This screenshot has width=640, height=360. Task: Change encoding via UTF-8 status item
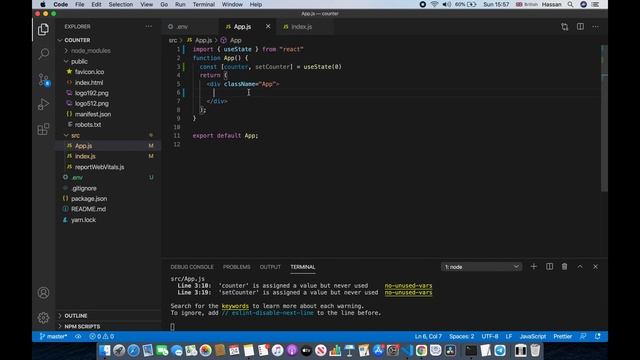pyautogui.click(x=490, y=337)
